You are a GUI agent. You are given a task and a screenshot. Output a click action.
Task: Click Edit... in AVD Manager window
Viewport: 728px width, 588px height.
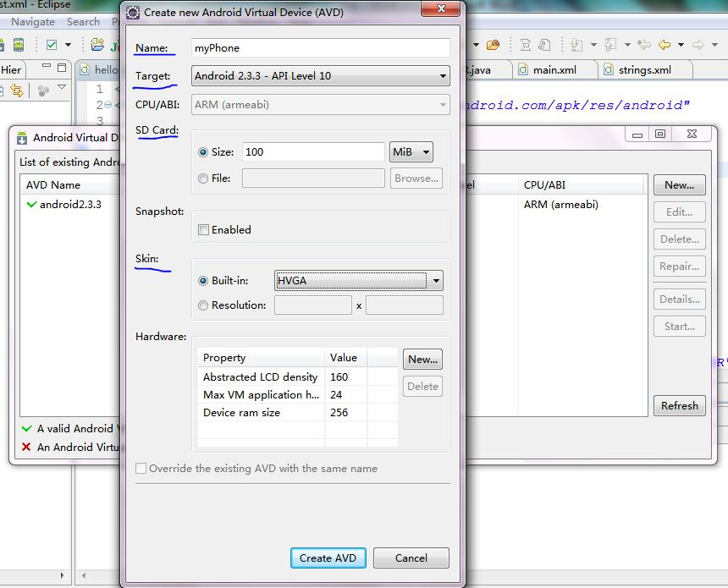pos(679,212)
